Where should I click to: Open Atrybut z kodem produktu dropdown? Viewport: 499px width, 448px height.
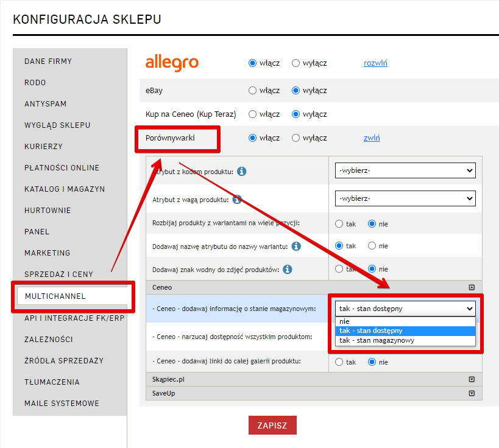click(x=405, y=171)
